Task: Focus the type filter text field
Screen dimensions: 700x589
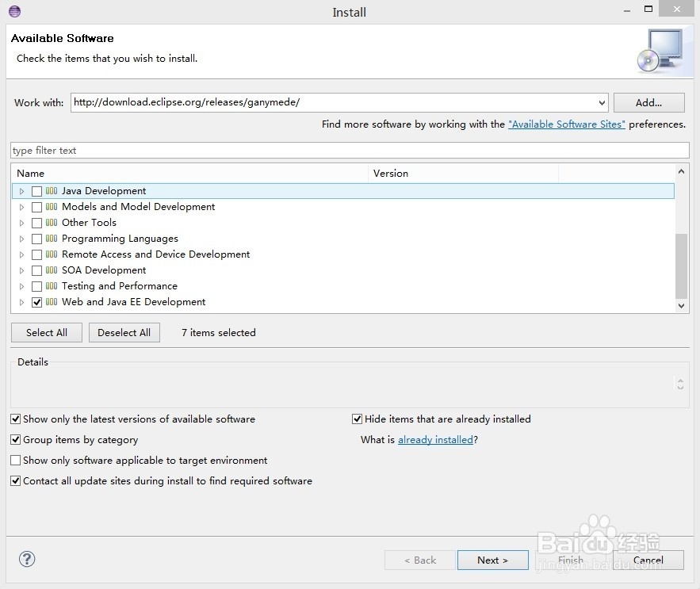Action: tap(349, 151)
